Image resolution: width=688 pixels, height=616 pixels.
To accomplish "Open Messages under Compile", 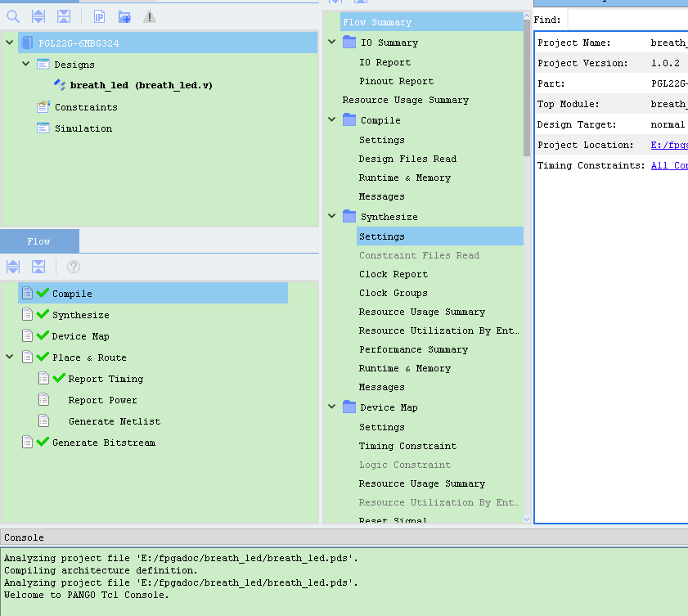I will [x=382, y=196].
